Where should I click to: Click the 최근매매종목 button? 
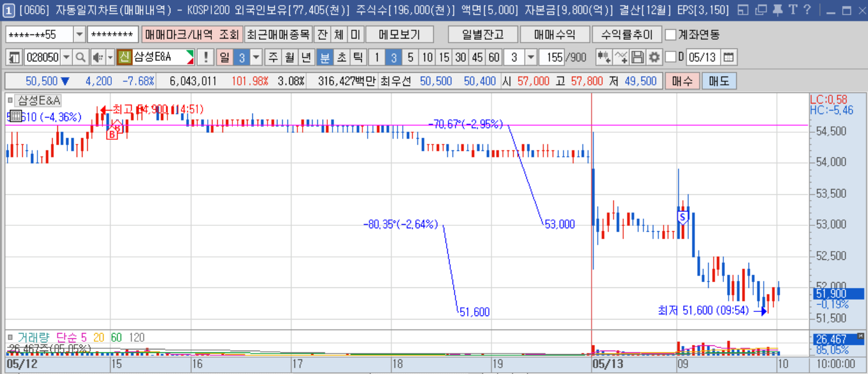point(277,35)
